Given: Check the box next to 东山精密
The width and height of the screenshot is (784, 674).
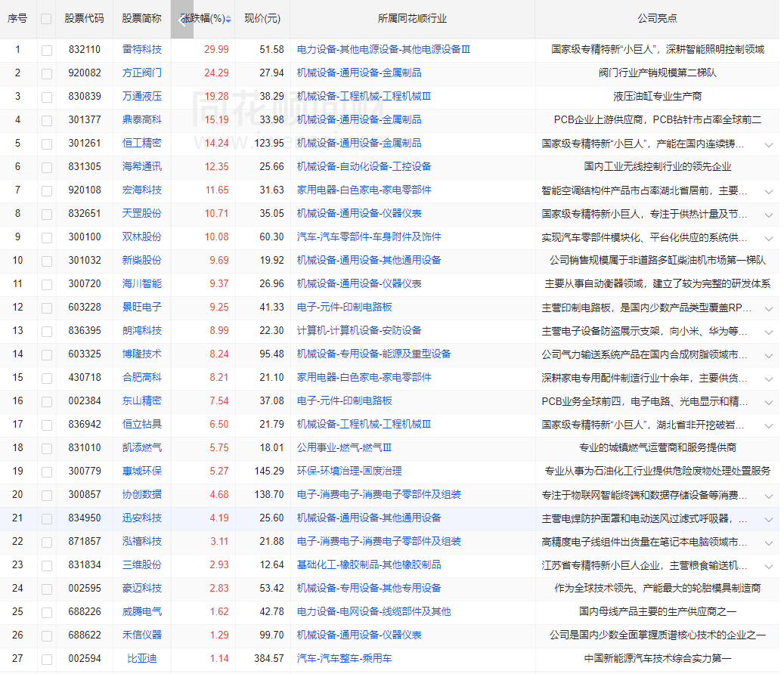Looking at the screenshot, I should coord(47,402).
